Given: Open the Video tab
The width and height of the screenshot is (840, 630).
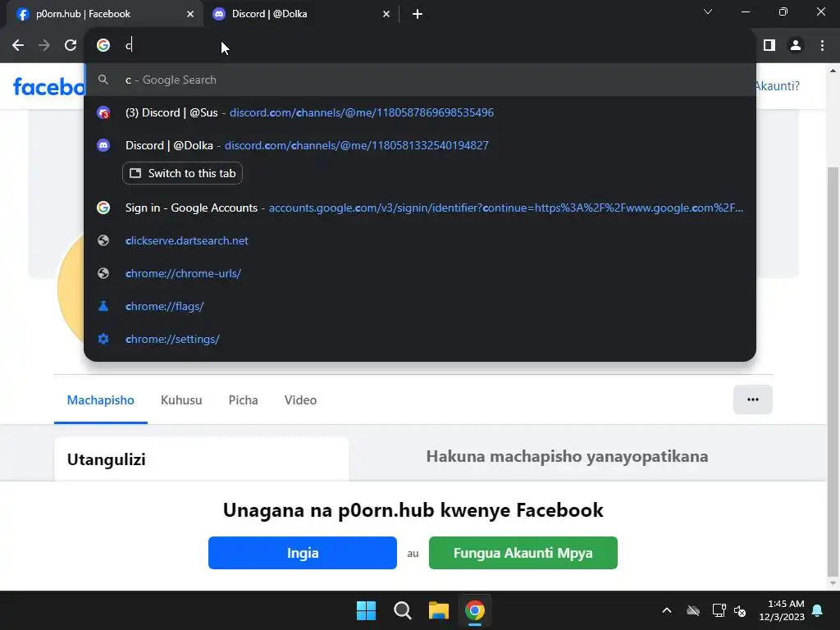Looking at the screenshot, I should coord(300,400).
